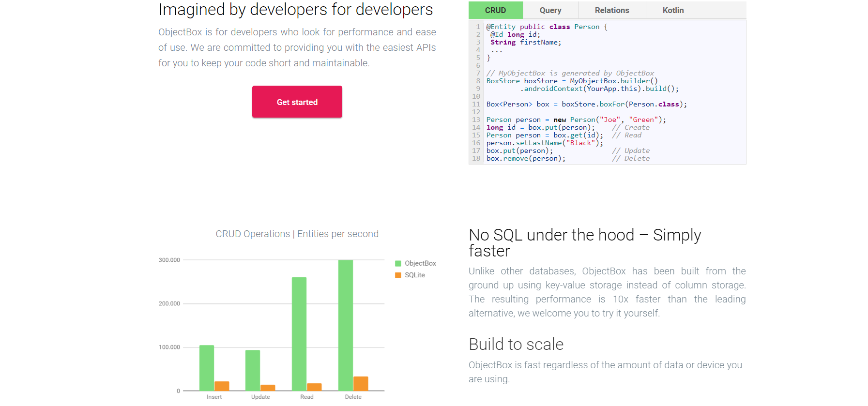Click heading No SQL under the hood
The height and width of the screenshot is (406, 868).
point(585,243)
